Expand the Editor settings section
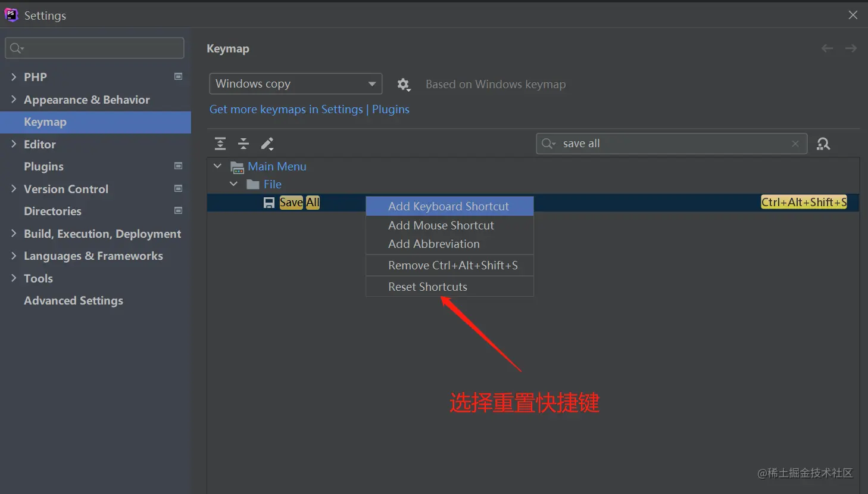 pos(14,144)
